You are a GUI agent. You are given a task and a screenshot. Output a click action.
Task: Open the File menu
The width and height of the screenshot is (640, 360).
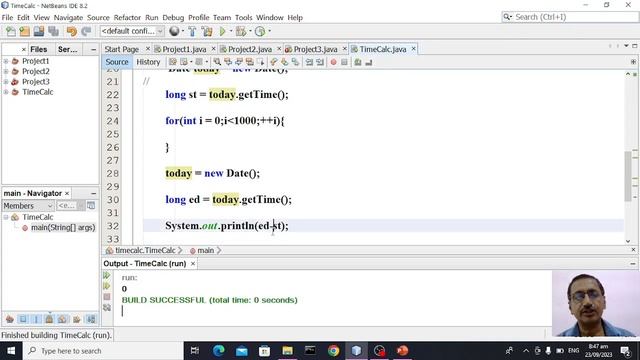pyautogui.click(x=7, y=18)
